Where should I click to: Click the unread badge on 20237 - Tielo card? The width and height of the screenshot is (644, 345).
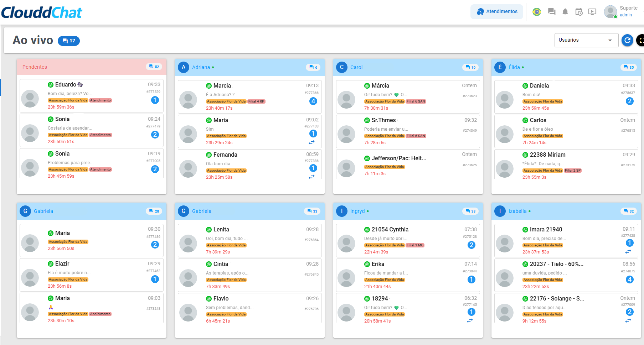(630, 279)
